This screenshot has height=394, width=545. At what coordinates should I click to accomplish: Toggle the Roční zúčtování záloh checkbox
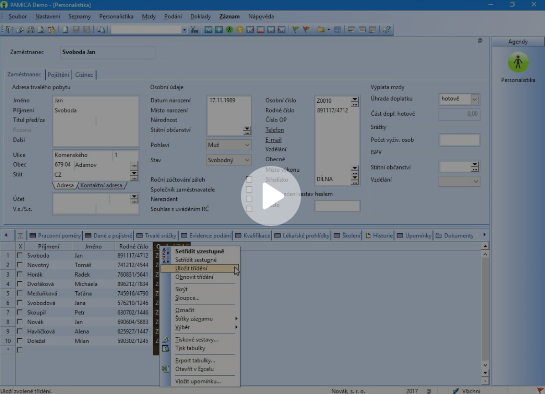[249, 180]
